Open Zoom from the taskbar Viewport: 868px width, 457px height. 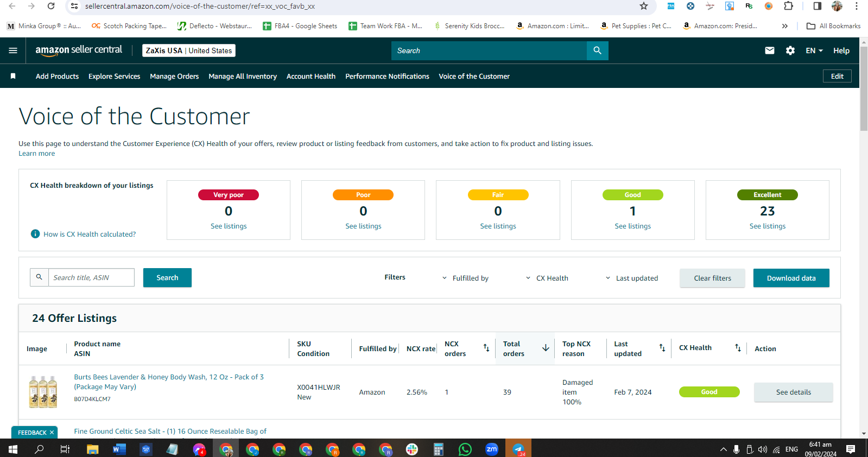point(492,449)
